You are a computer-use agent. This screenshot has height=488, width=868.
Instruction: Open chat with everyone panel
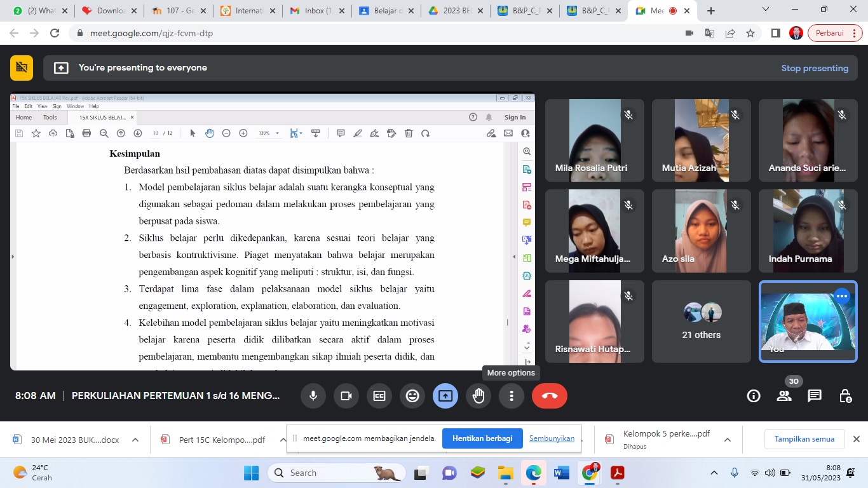(x=815, y=396)
